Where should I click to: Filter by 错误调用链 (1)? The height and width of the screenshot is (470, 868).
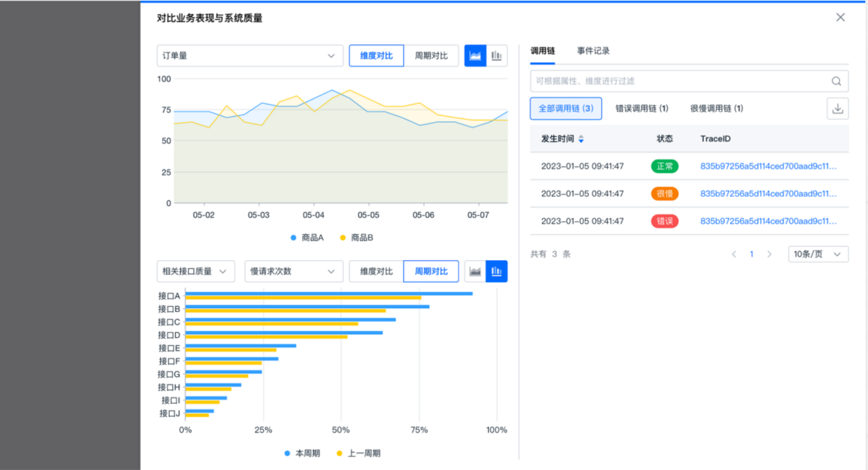click(x=641, y=109)
